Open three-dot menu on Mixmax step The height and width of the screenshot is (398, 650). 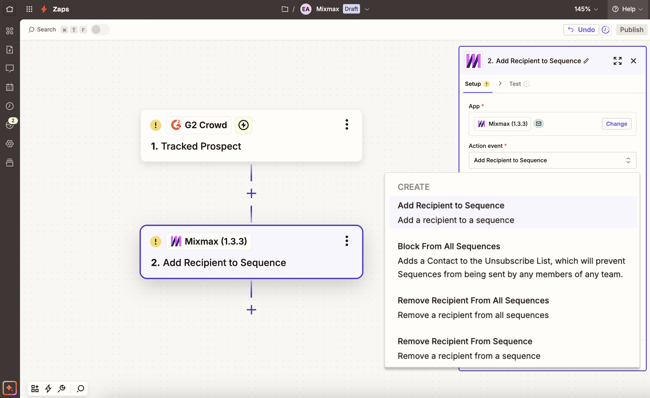pyautogui.click(x=347, y=241)
